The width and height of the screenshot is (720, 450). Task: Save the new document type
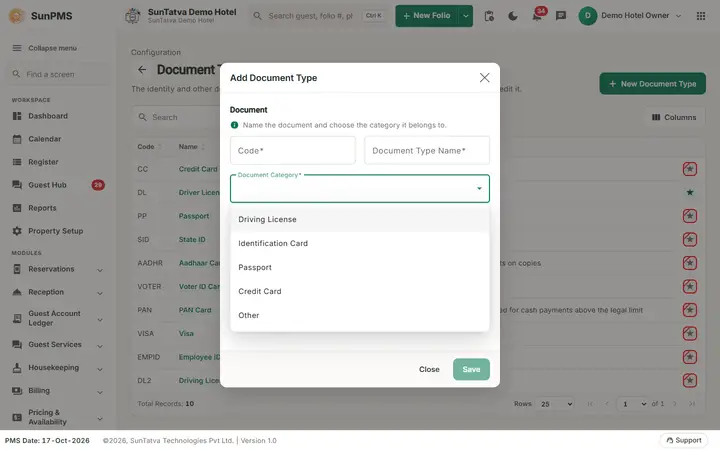coord(471,369)
